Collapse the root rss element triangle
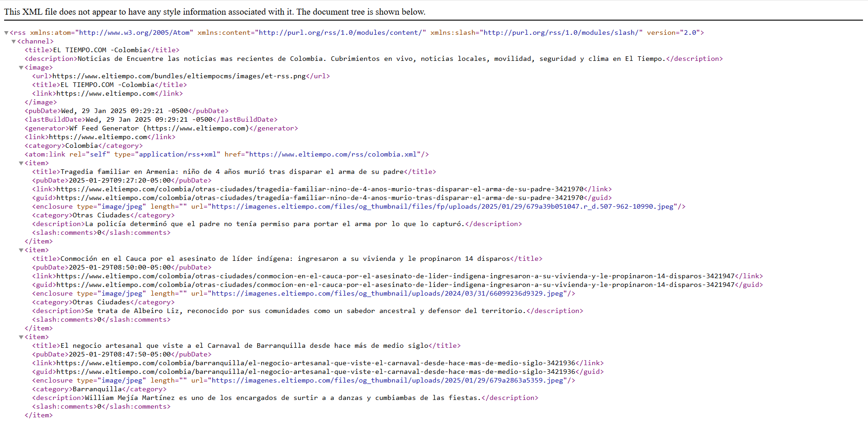 tap(6, 33)
